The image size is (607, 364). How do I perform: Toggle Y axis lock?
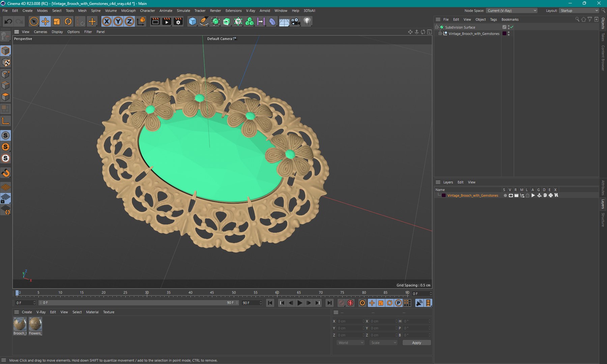118,22
